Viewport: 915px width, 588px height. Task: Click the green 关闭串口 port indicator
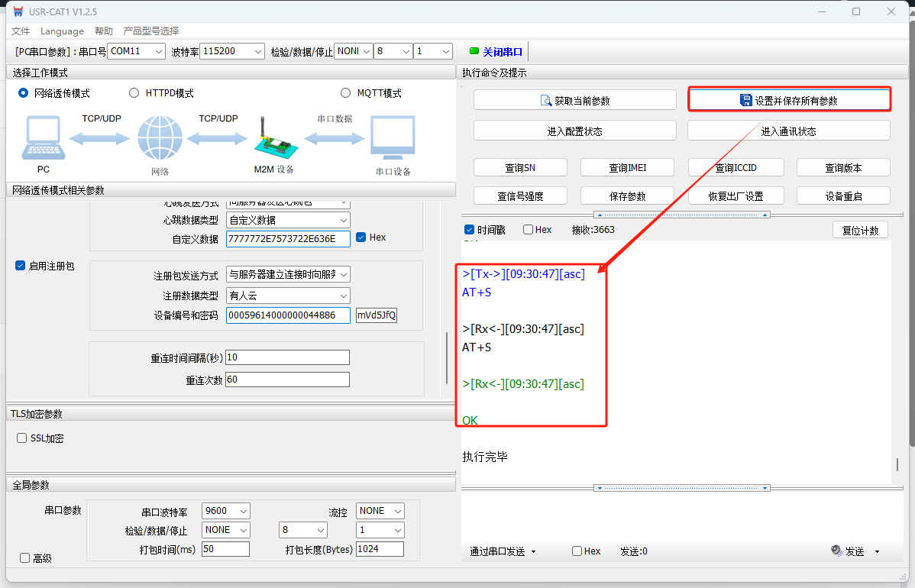[474, 51]
